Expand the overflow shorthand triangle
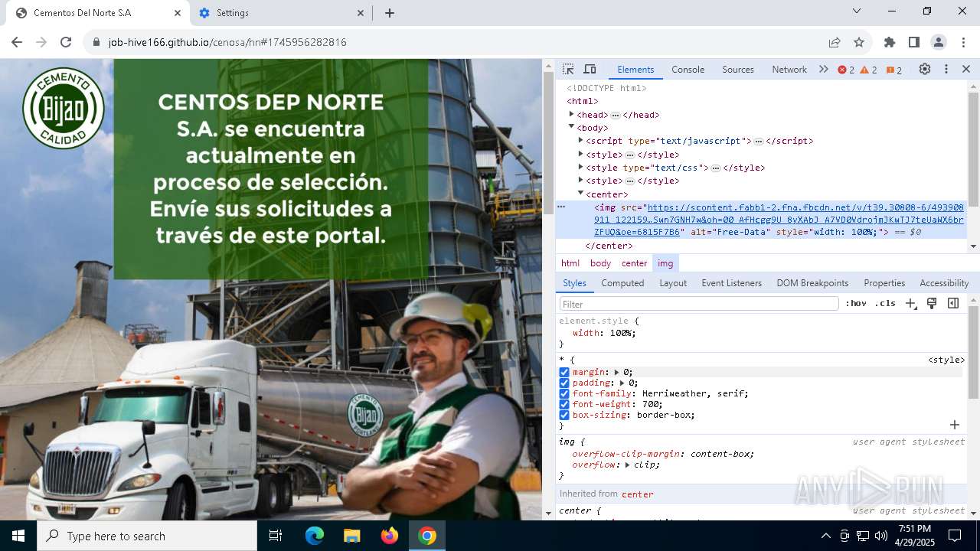The height and width of the screenshot is (551, 980). coord(628,465)
